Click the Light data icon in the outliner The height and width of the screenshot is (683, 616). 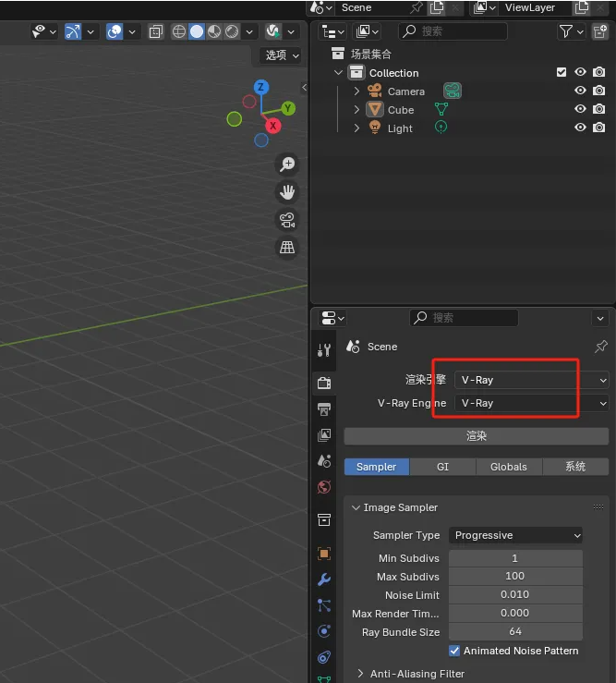pyautogui.click(x=441, y=128)
